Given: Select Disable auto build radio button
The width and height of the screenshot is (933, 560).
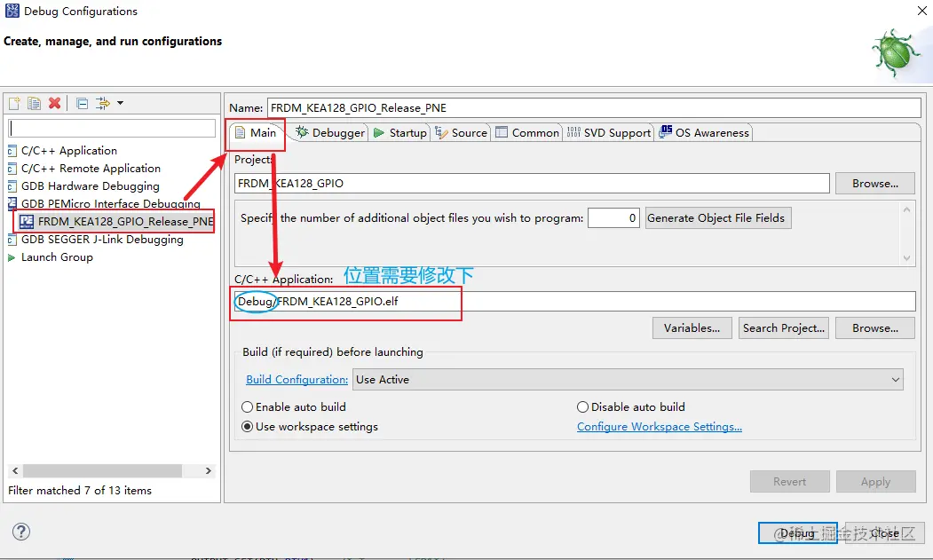Looking at the screenshot, I should 582,407.
